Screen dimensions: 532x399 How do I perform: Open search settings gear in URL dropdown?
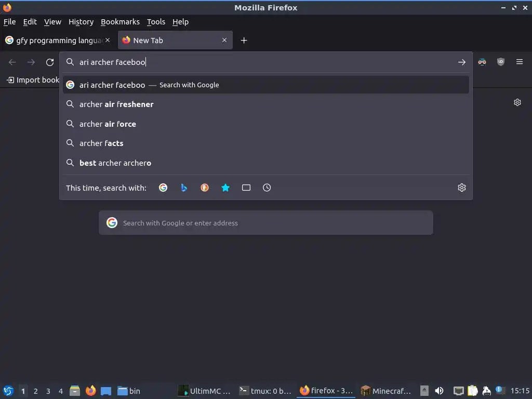tap(461, 188)
